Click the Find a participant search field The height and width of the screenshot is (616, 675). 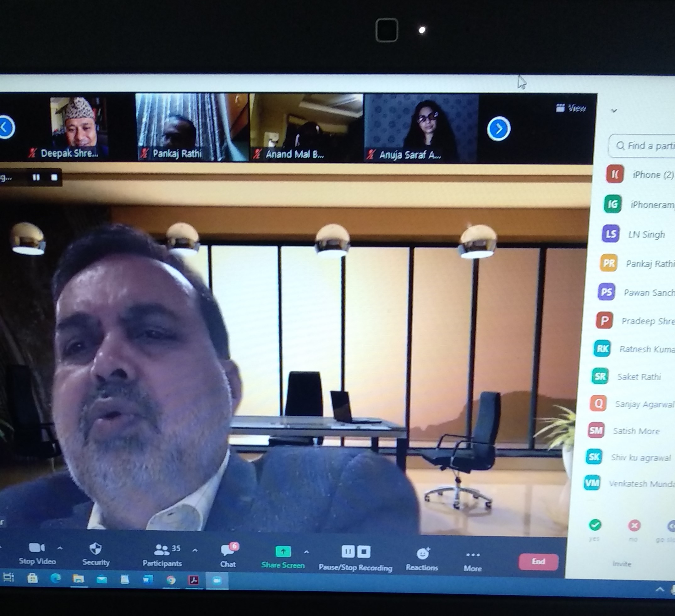(645, 146)
